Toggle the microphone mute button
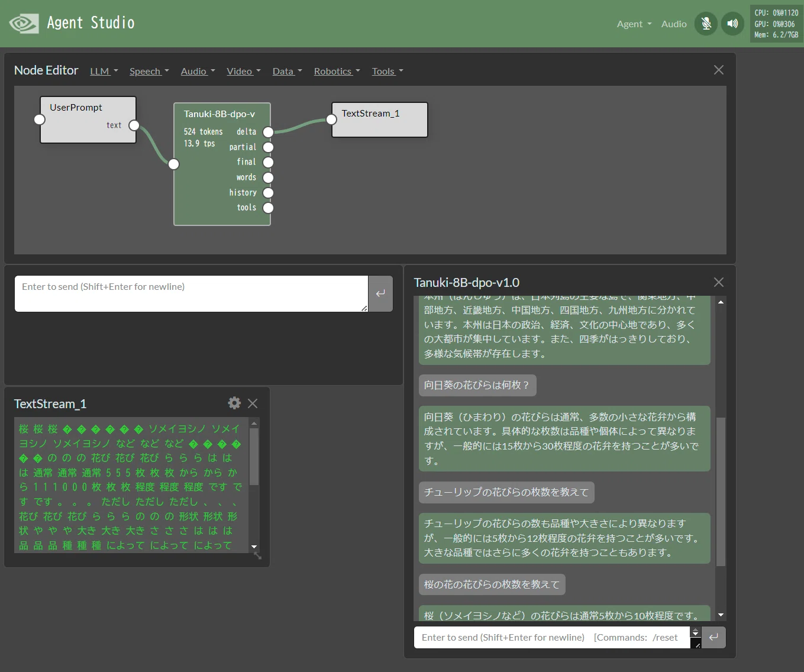This screenshot has height=672, width=804. click(706, 24)
